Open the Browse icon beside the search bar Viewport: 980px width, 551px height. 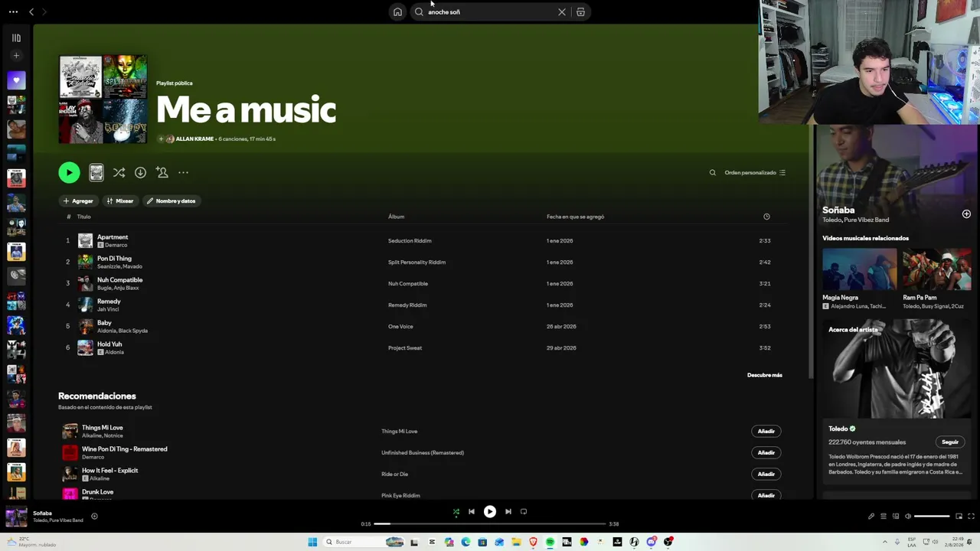(x=580, y=12)
